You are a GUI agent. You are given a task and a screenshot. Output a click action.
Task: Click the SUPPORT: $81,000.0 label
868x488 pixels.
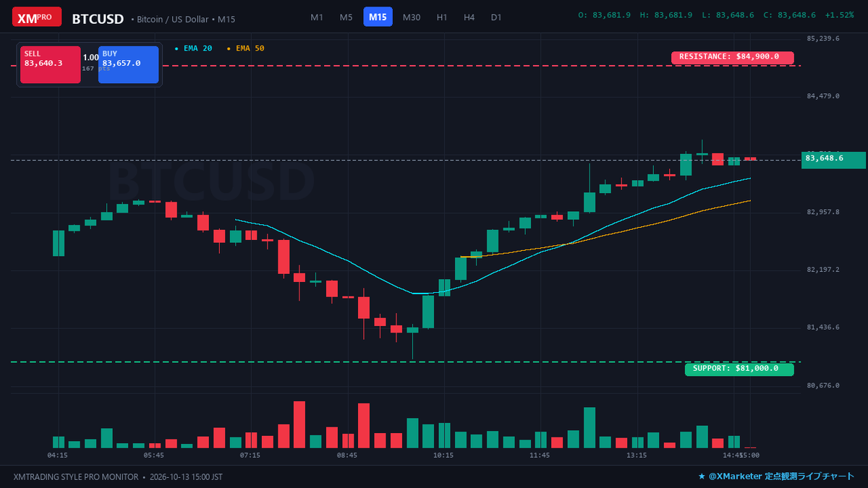click(x=739, y=369)
